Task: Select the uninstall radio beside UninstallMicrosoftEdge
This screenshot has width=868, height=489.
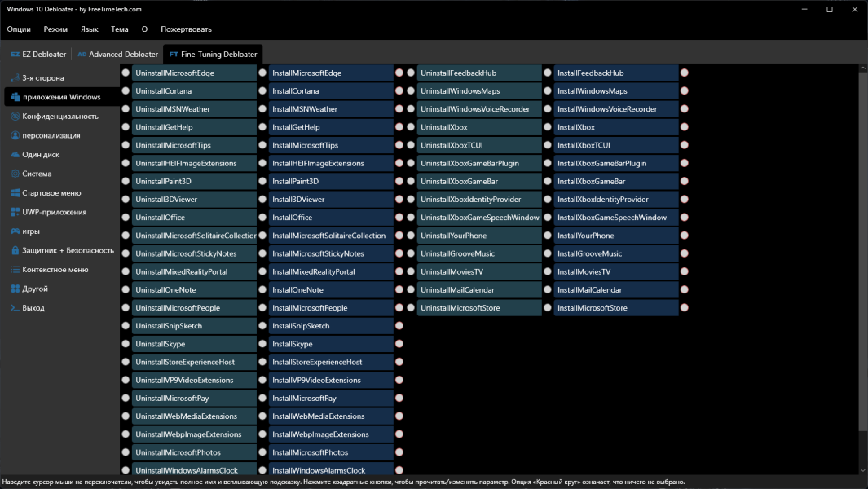Action: tap(126, 73)
